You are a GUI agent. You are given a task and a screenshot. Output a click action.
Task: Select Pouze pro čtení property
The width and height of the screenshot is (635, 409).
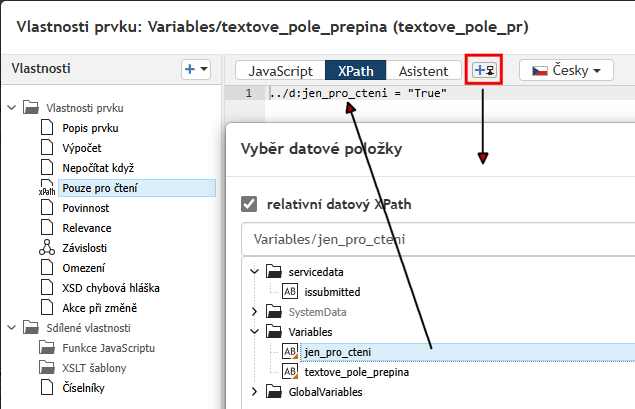click(x=137, y=188)
